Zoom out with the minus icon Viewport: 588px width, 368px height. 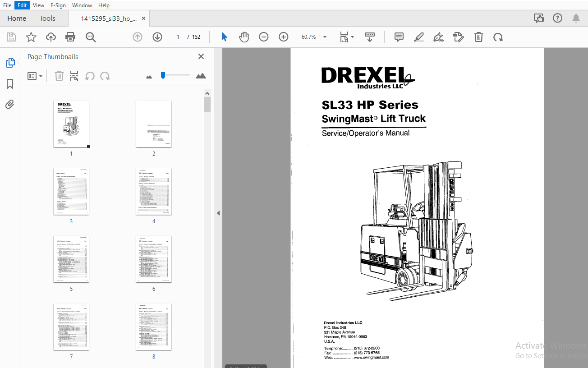point(264,37)
